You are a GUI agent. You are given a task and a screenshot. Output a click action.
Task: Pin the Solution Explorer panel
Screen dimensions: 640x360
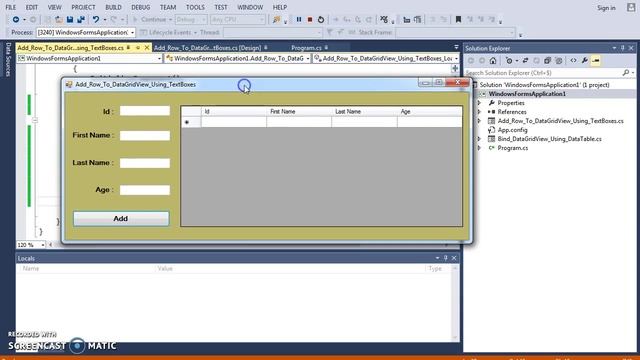tap(622, 48)
